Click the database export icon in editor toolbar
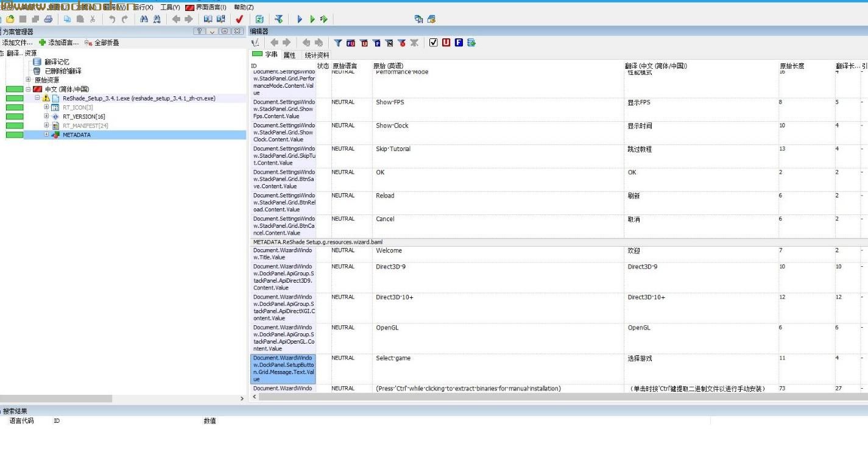Image resolution: width=868 pixels, height=474 pixels. tap(471, 43)
